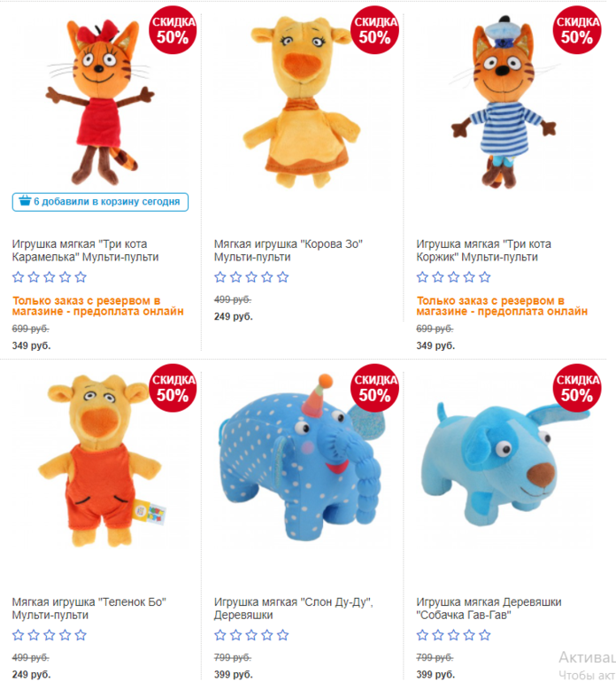Image resolution: width=616 pixels, height=682 pixels.
Task: Open the blue polka-dot elephant toy image
Action: pyautogui.click(x=300, y=457)
